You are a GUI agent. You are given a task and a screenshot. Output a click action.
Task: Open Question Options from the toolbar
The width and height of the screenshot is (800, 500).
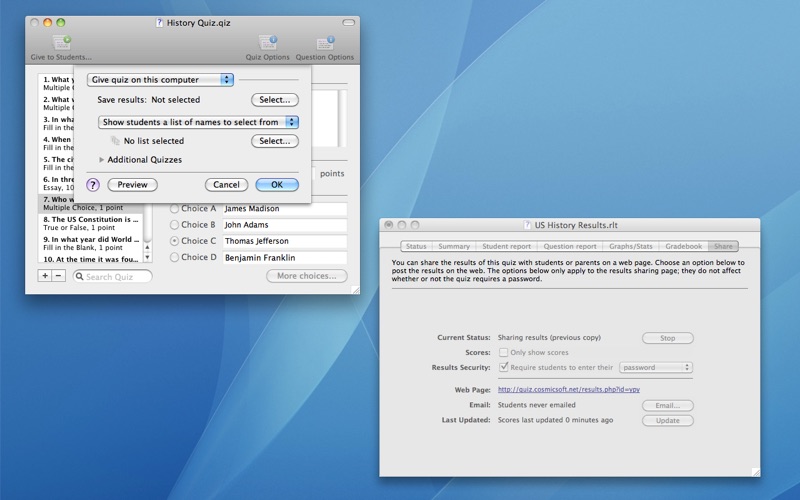[324, 43]
